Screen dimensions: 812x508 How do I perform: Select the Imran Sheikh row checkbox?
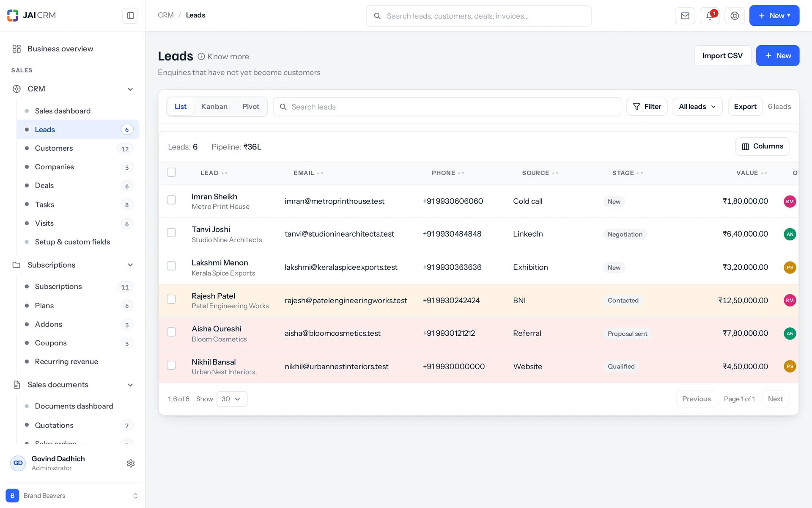171,200
